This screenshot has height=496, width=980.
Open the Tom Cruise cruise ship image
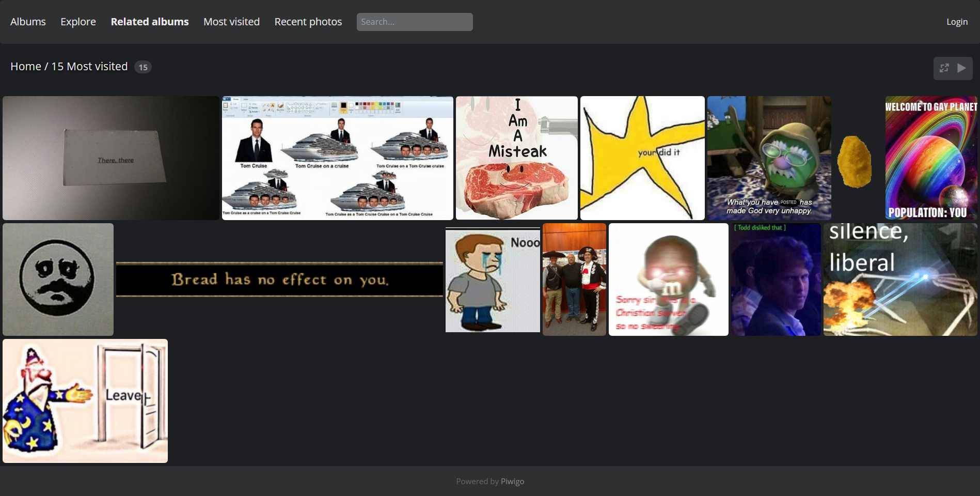click(338, 158)
